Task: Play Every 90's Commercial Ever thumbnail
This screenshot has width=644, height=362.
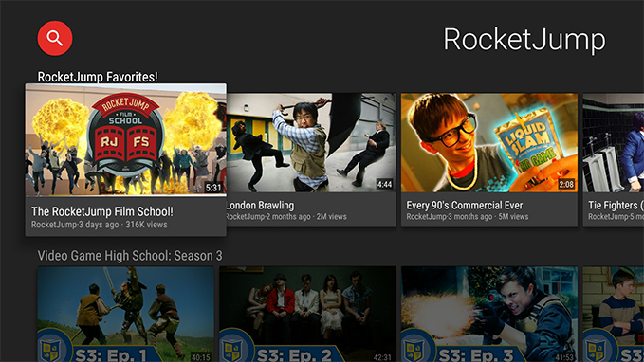Action: [x=489, y=142]
